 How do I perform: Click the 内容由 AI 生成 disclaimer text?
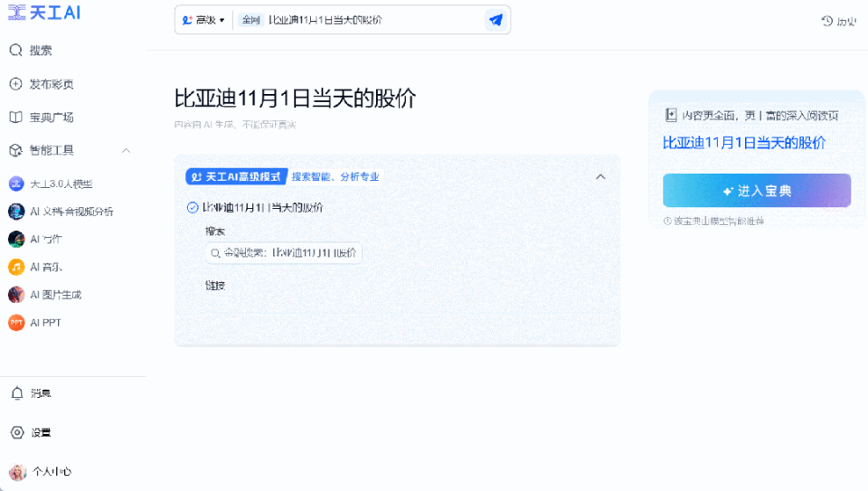click(x=235, y=125)
